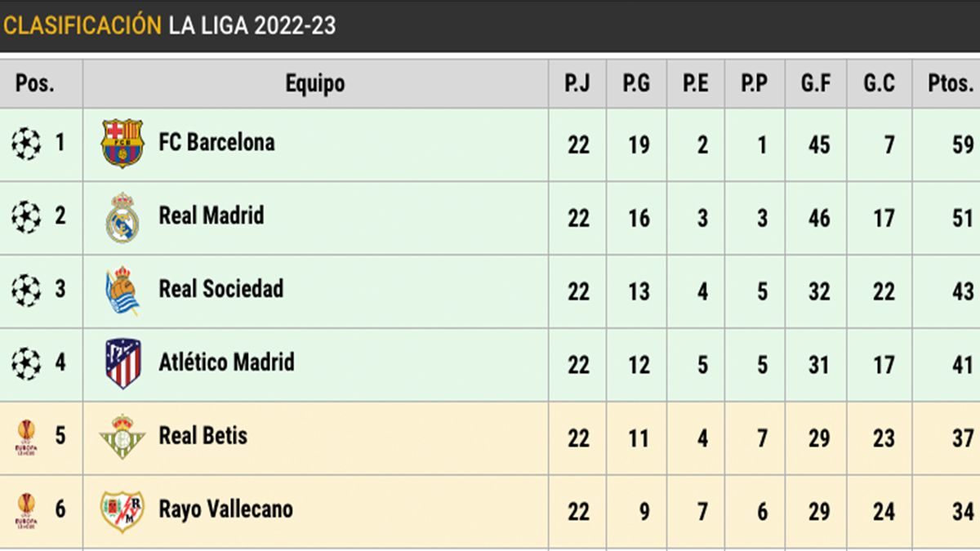980x551 pixels.
Task: Click Europa League icon beside position 6
Action: 26,510
